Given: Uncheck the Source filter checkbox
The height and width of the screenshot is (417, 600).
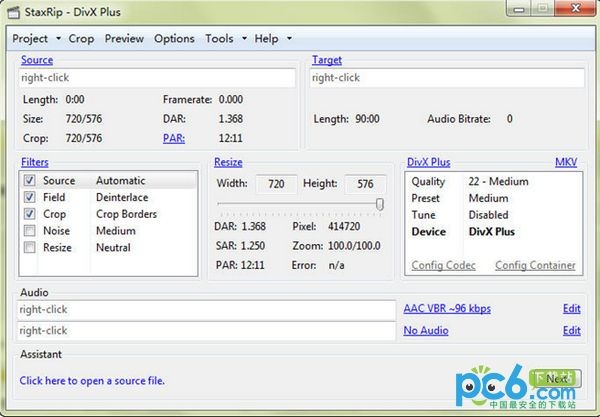Looking at the screenshot, I should tap(29, 180).
